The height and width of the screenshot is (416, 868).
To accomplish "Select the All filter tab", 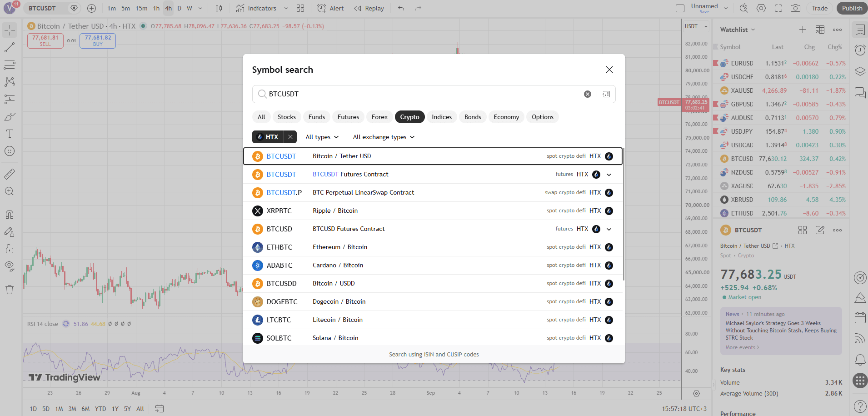I will click(261, 117).
